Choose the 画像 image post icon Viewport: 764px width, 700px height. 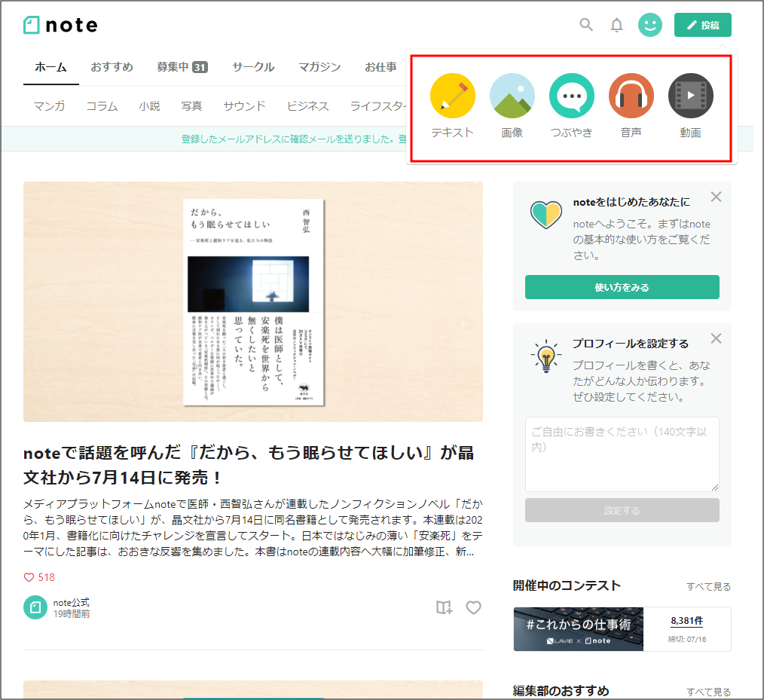512,96
